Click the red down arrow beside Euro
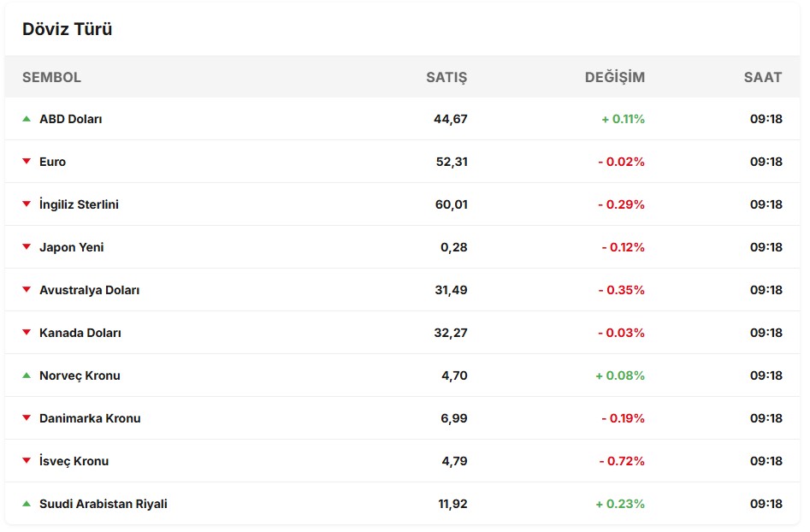 (x=27, y=162)
